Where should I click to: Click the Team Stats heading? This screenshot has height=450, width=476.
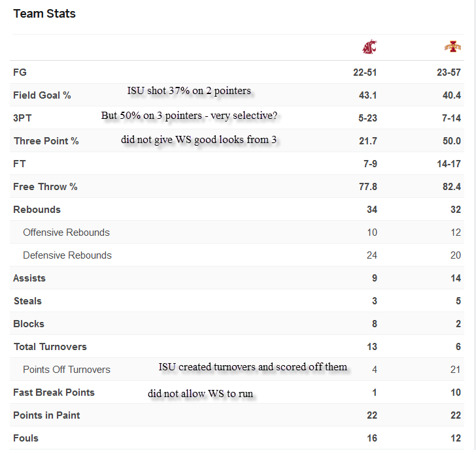[x=44, y=14]
